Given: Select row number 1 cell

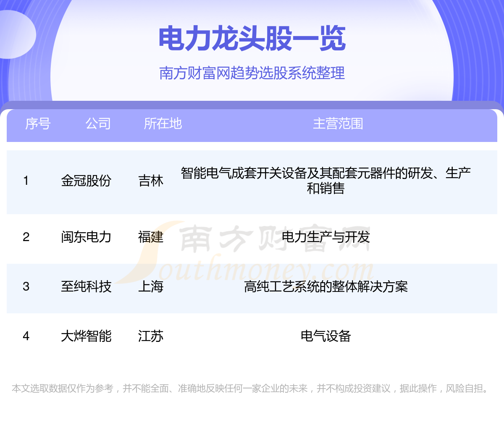Looking at the screenshot, I should pos(26,181).
